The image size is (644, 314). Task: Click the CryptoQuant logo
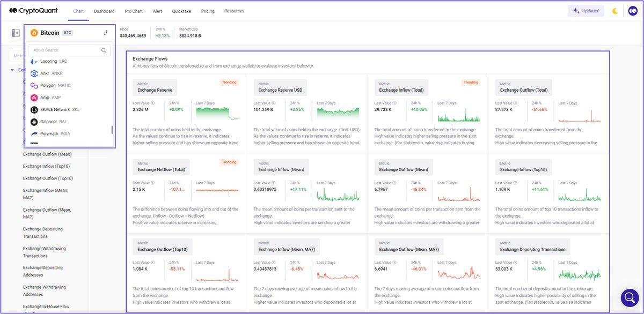click(33, 11)
